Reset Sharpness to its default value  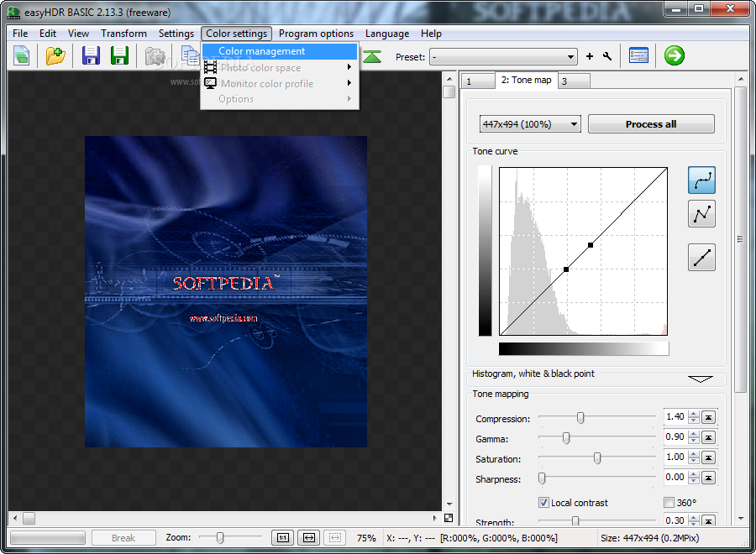708,478
